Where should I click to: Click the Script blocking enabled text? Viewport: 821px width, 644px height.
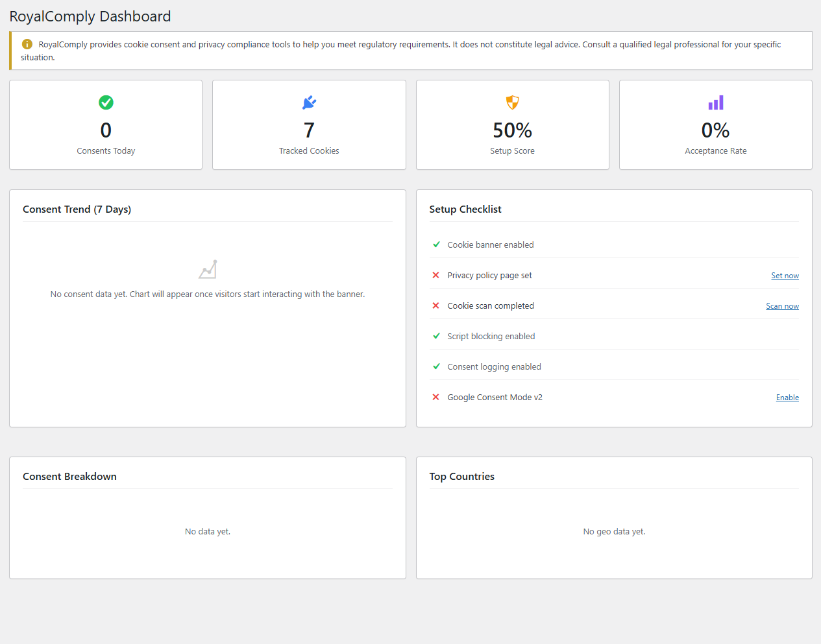[491, 336]
